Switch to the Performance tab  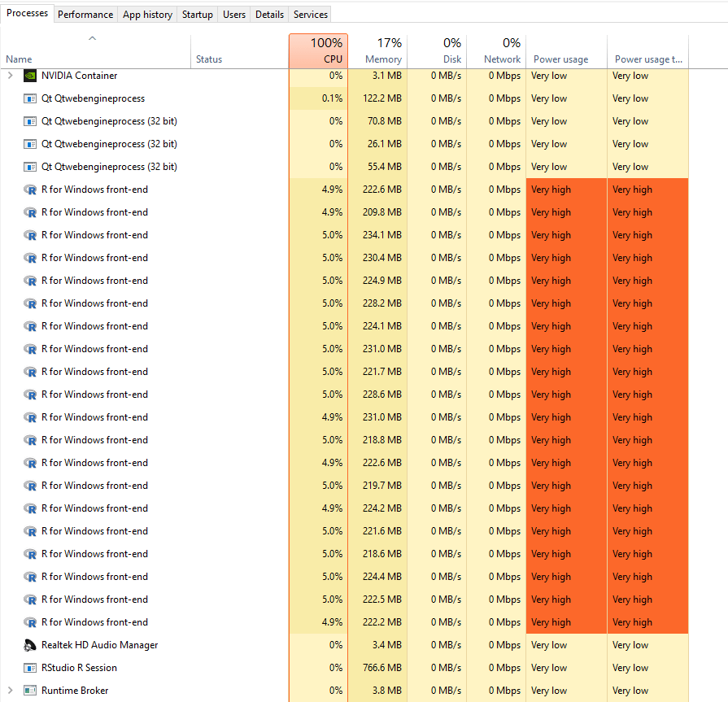pos(85,14)
